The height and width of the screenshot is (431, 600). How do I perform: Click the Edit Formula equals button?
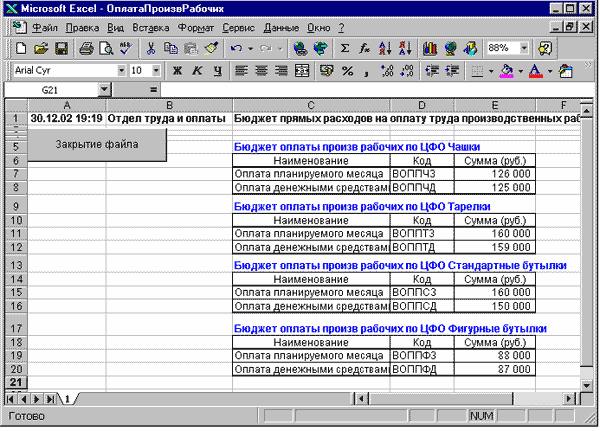(x=153, y=90)
